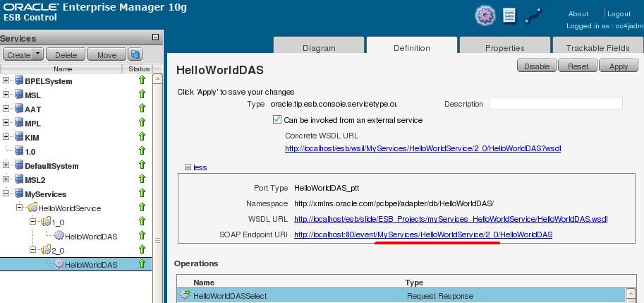Click the refresh services icon button

click(x=135, y=54)
